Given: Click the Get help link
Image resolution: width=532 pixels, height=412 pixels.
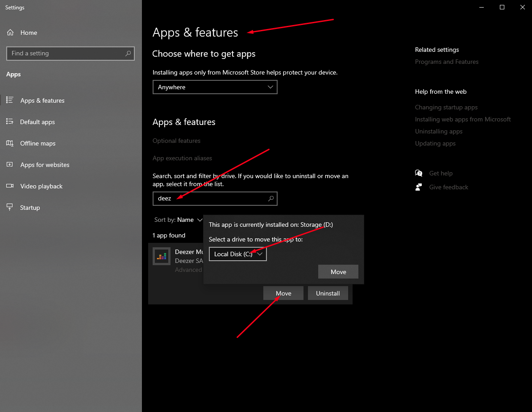Looking at the screenshot, I should point(441,173).
